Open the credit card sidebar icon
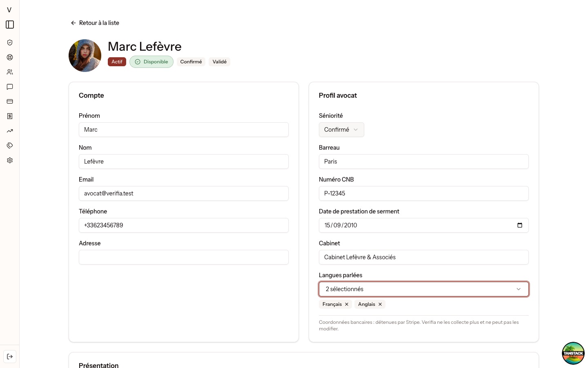The image size is (588, 368). [10, 101]
